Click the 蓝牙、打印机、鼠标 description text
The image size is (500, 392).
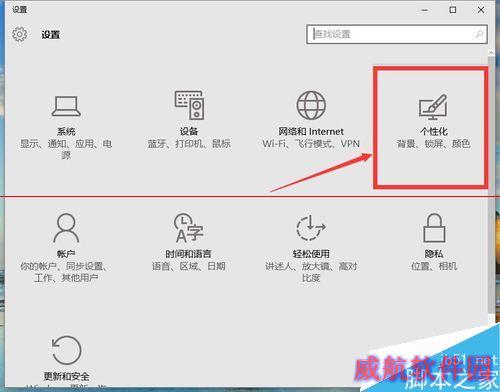(189, 144)
